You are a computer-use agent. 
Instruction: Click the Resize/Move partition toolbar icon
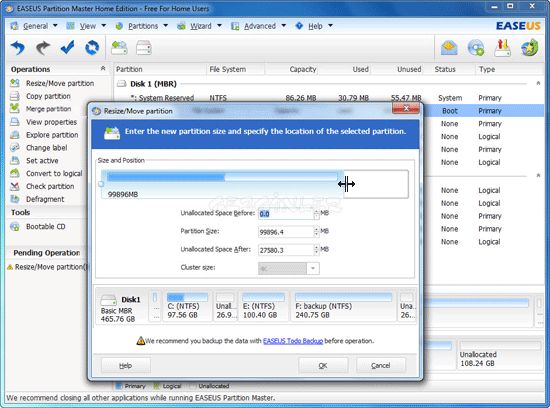click(x=119, y=48)
